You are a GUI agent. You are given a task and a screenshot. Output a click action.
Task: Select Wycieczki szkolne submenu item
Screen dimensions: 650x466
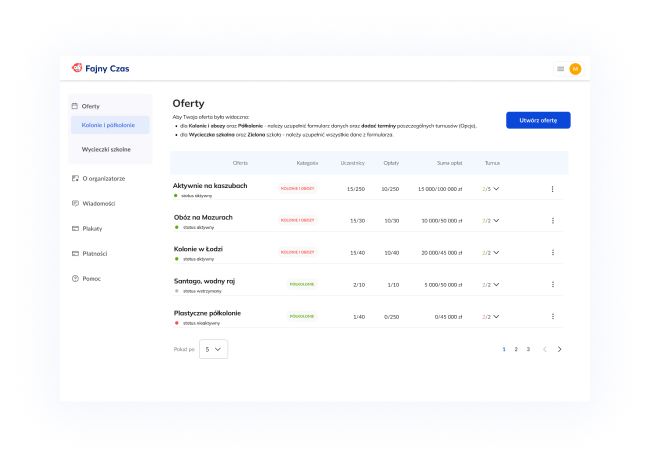pos(105,148)
